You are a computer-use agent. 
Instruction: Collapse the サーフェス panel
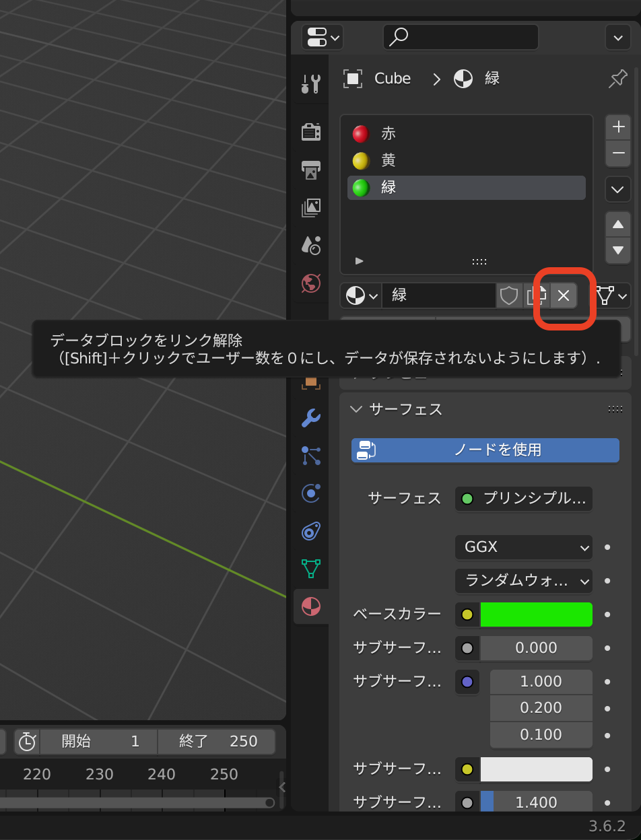pyautogui.click(x=357, y=409)
